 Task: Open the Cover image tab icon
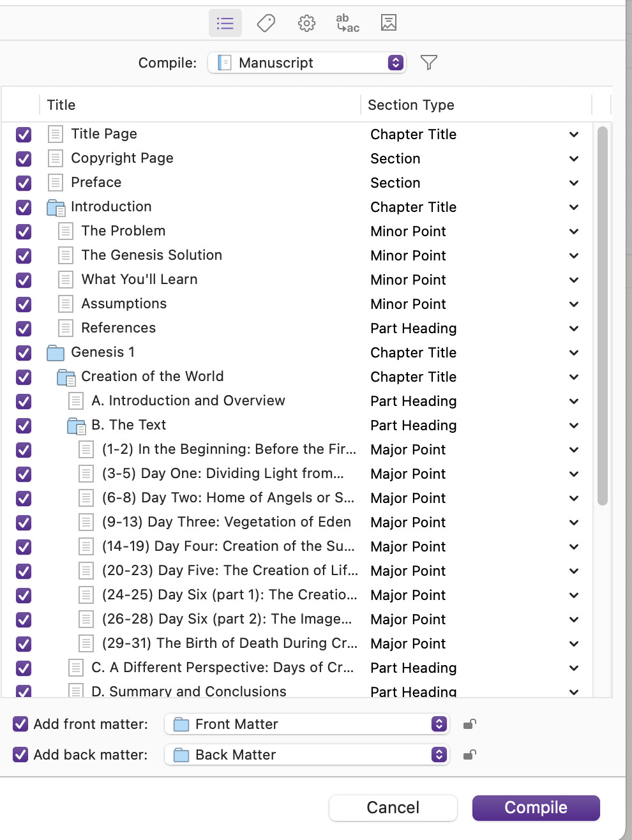point(389,23)
